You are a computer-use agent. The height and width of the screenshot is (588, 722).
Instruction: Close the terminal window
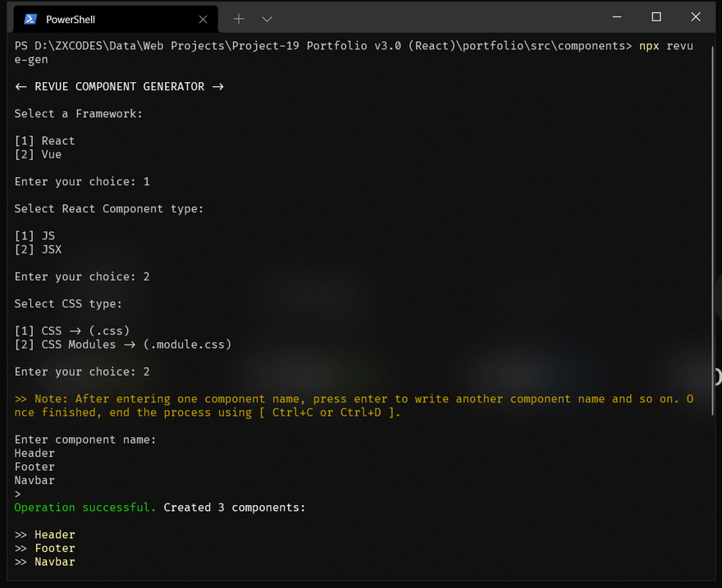696,17
